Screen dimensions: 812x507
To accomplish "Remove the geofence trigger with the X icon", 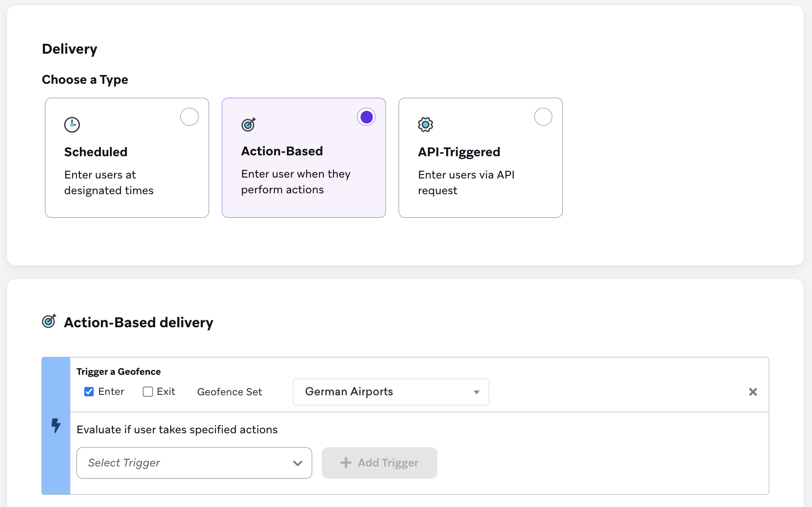I will tap(753, 392).
